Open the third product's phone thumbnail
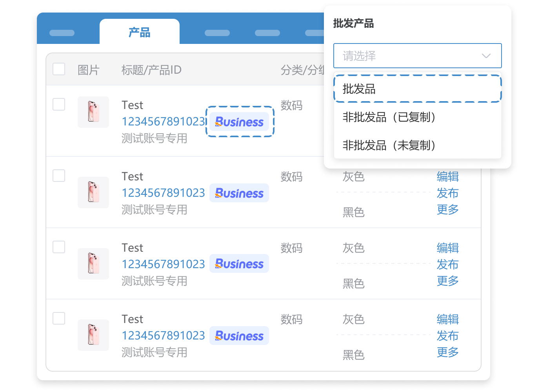The image size is (549, 392). click(93, 263)
